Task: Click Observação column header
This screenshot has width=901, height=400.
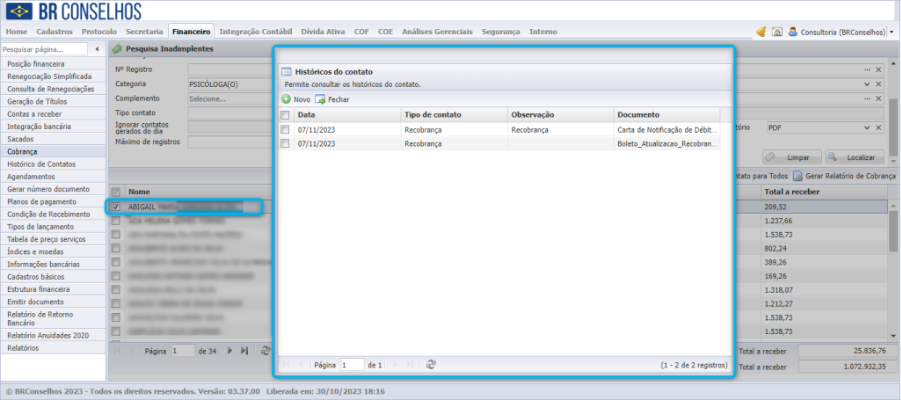Action: (561, 115)
